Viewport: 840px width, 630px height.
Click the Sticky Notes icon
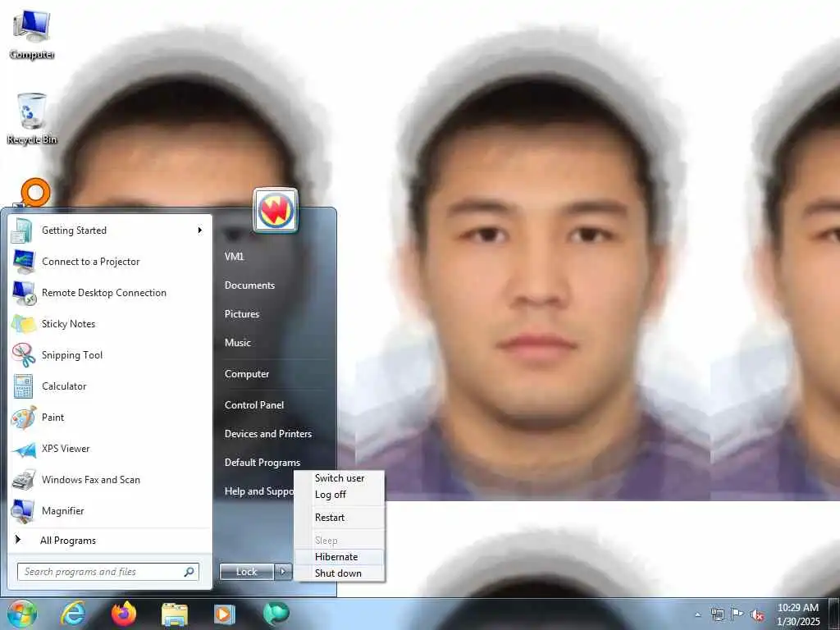coord(24,324)
